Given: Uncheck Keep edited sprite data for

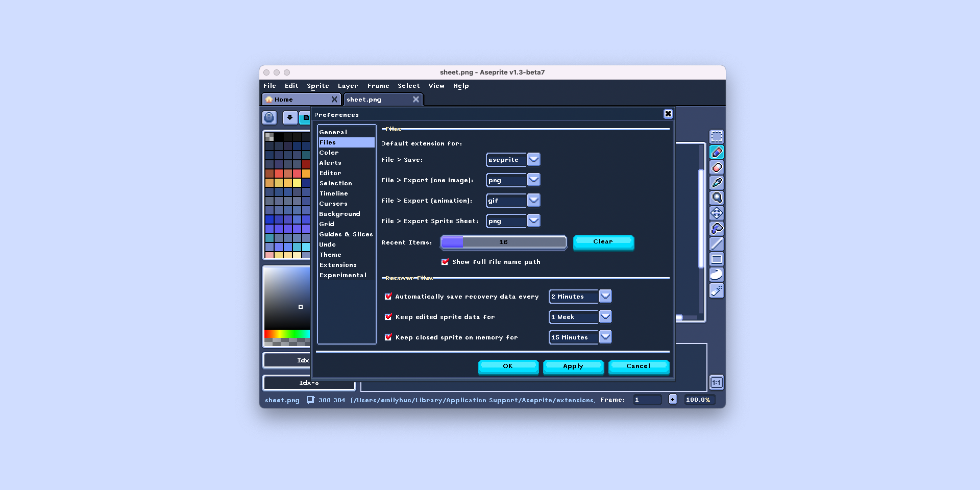Looking at the screenshot, I should pyautogui.click(x=388, y=316).
